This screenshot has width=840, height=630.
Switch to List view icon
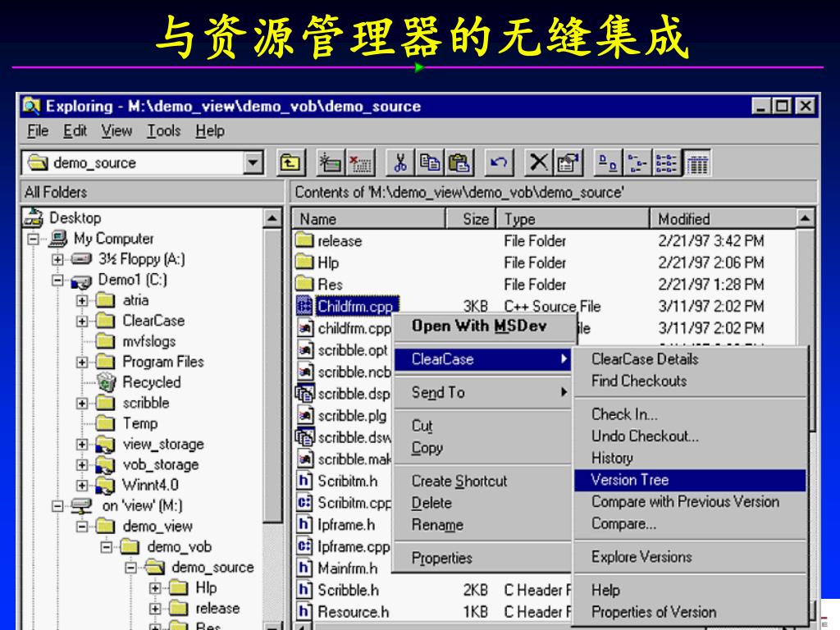pos(667,162)
